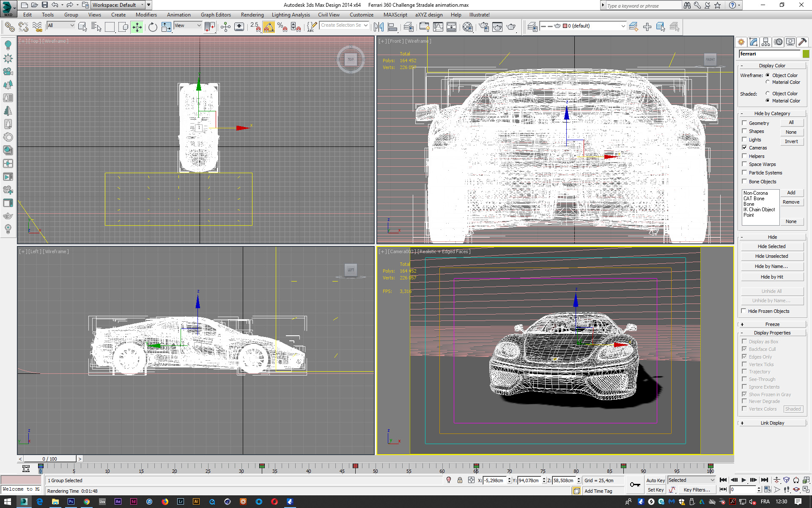Enable Hide Frozen Objects checkbox

pos(743,311)
